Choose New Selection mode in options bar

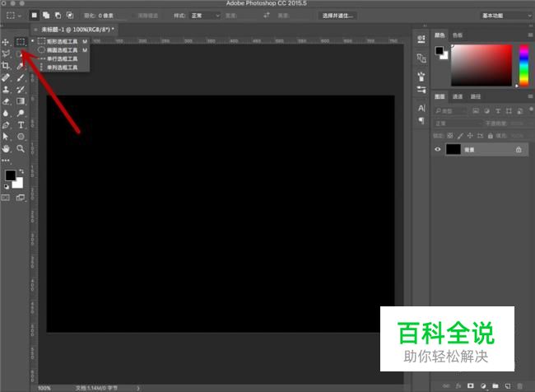click(34, 16)
